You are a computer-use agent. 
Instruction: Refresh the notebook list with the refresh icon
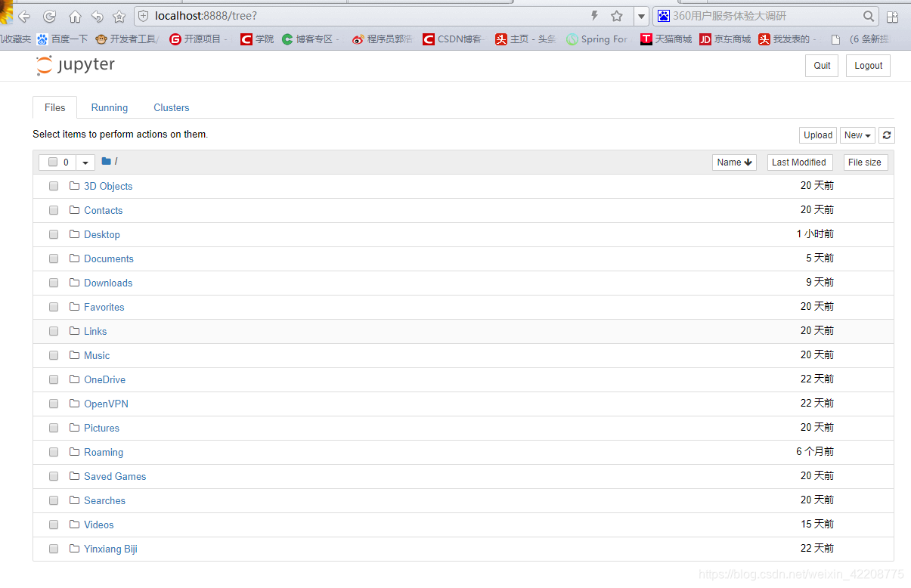pyautogui.click(x=887, y=135)
